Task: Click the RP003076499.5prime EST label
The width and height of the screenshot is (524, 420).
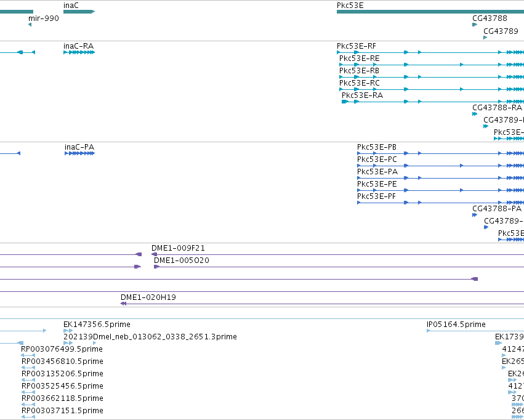Action: 62,349
